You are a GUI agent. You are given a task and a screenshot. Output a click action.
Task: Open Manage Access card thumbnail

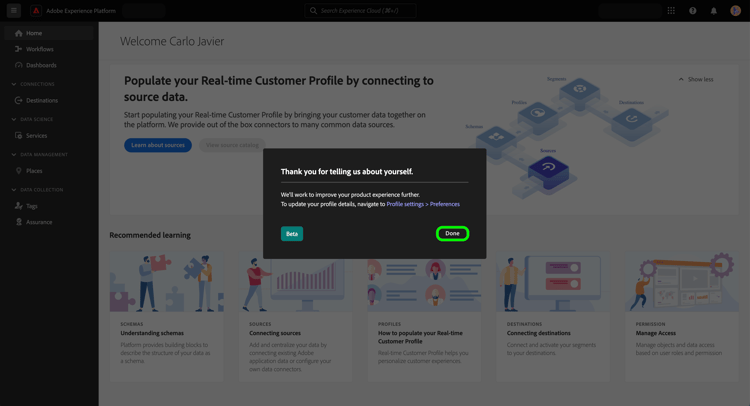682,282
